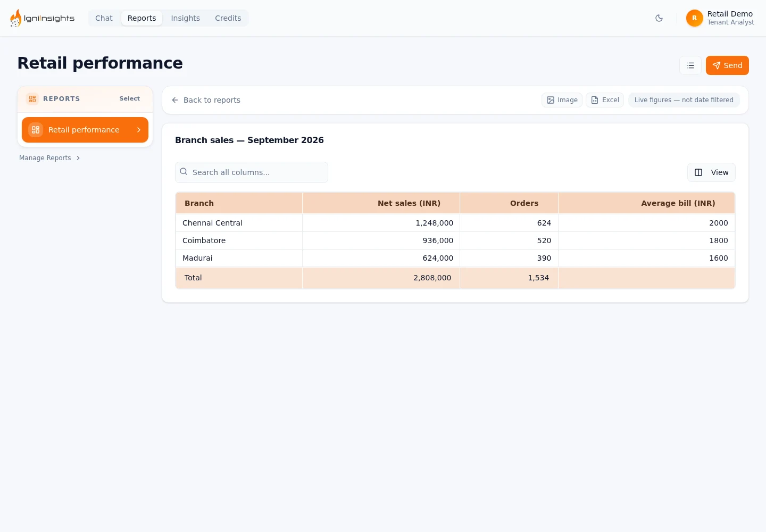Open Manage Reports link
766x532 pixels.
tap(49, 158)
